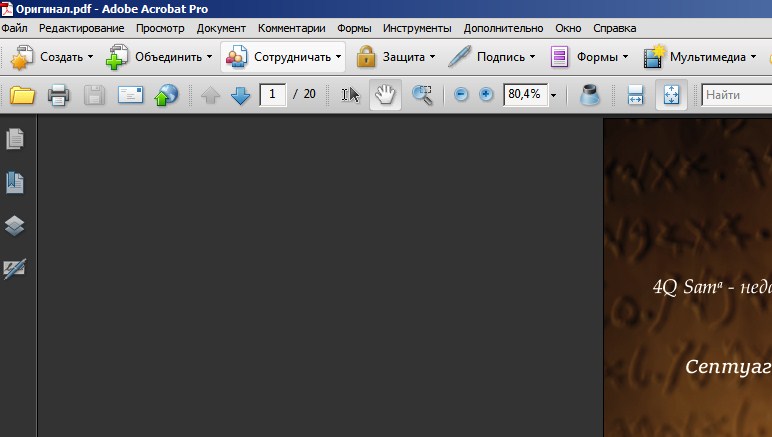Viewport: 772px width, 437px height.
Task: Open the Инструменты menu
Action: click(x=417, y=29)
